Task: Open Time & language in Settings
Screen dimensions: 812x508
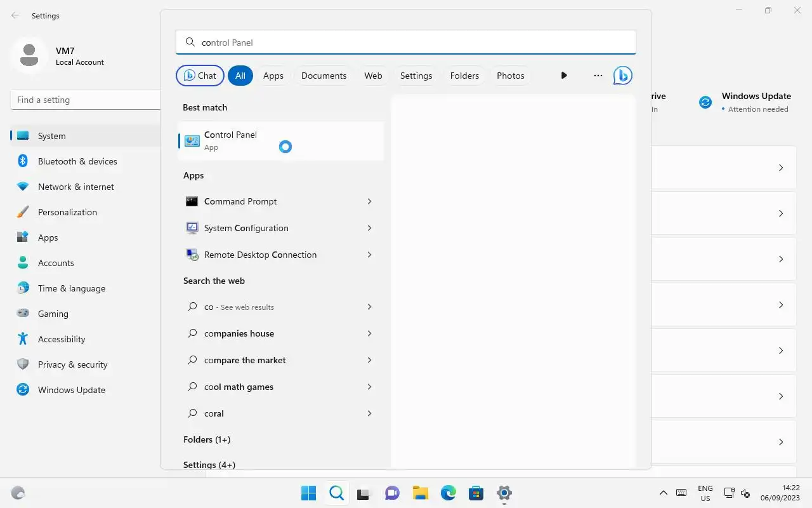Action: tap(85, 288)
